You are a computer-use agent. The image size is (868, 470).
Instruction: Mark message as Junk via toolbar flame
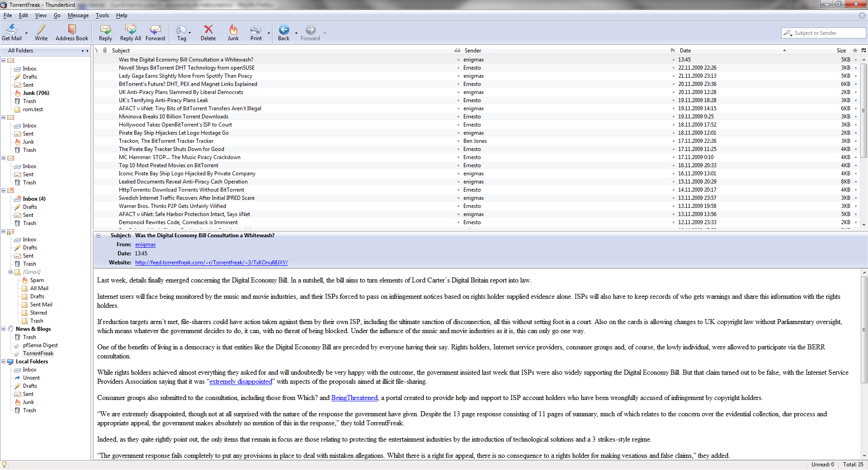coord(233,30)
